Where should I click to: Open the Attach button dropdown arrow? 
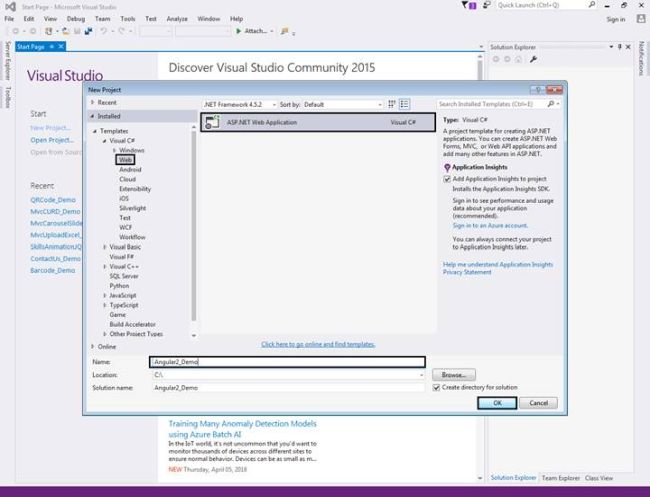[272, 31]
